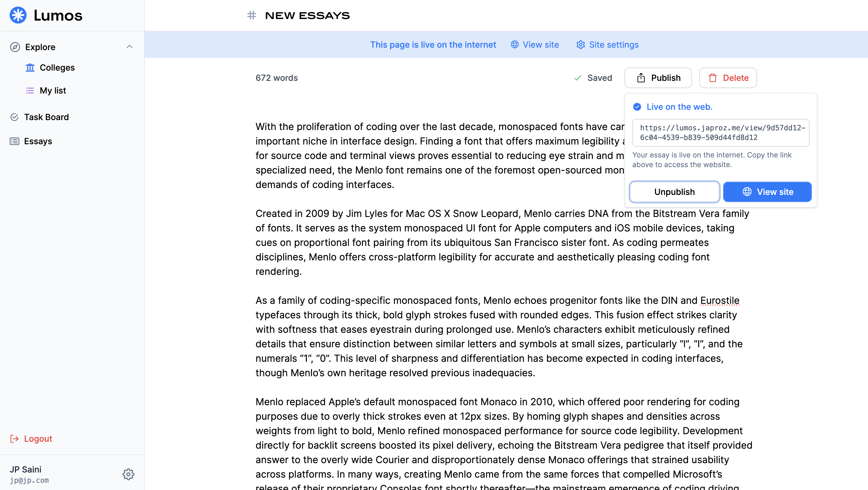The width and height of the screenshot is (868, 490).
Task: Click the My list bullet icon
Action: (x=30, y=91)
